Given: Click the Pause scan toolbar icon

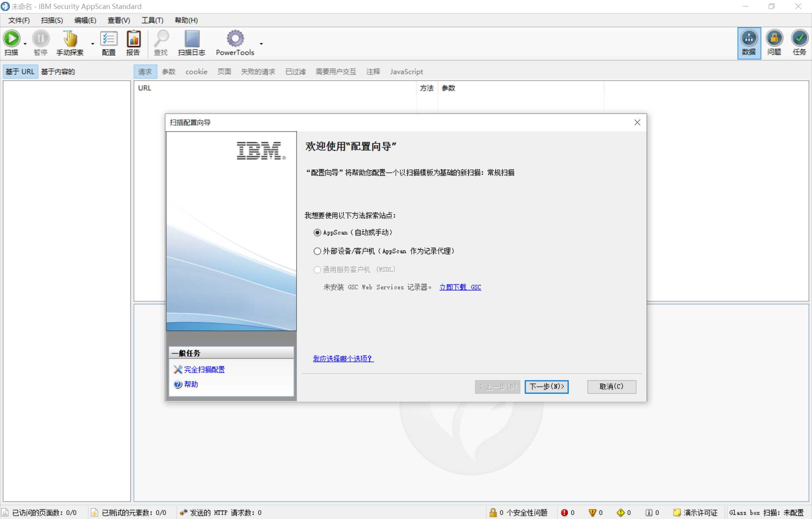Looking at the screenshot, I should 41,38.
